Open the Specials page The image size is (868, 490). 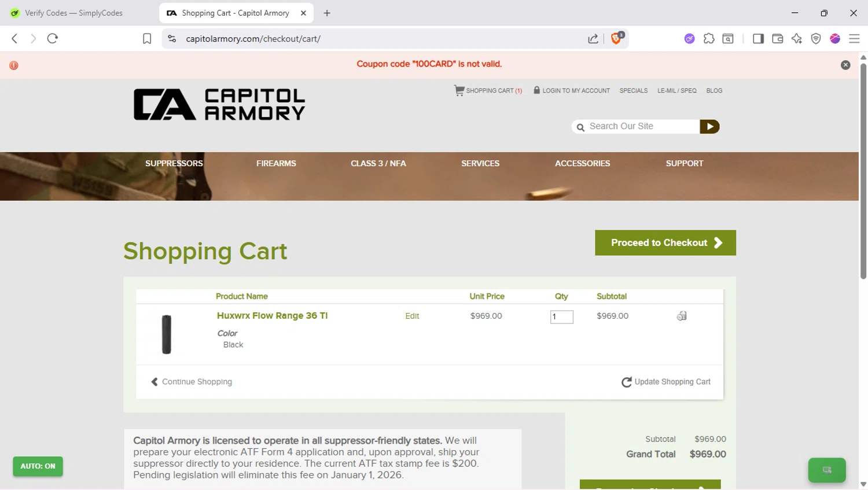pyautogui.click(x=634, y=91)
